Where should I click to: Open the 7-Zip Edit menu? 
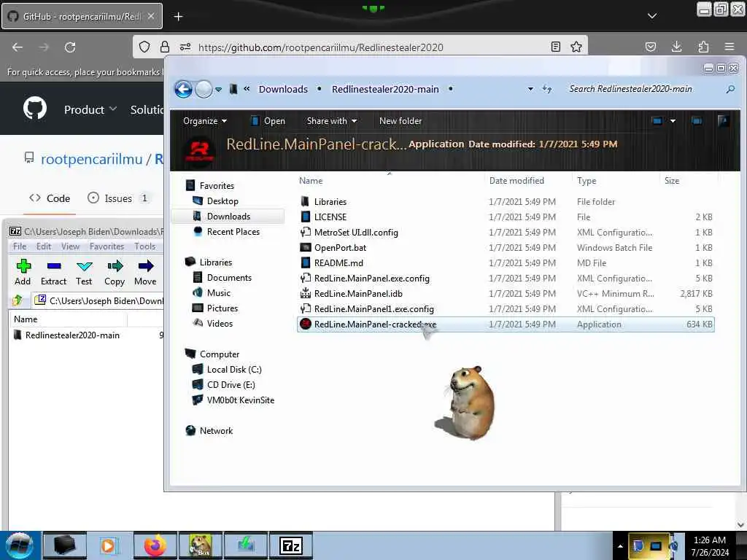43,246
